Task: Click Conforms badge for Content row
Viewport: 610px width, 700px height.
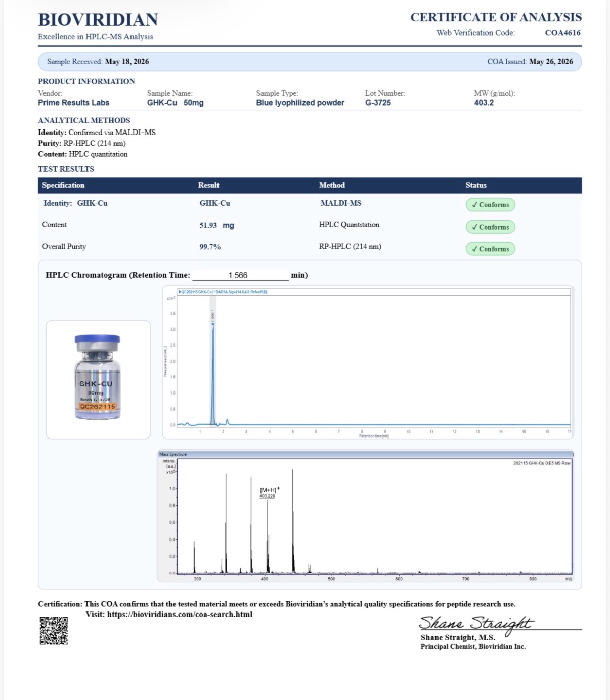Action: point(490,227)
